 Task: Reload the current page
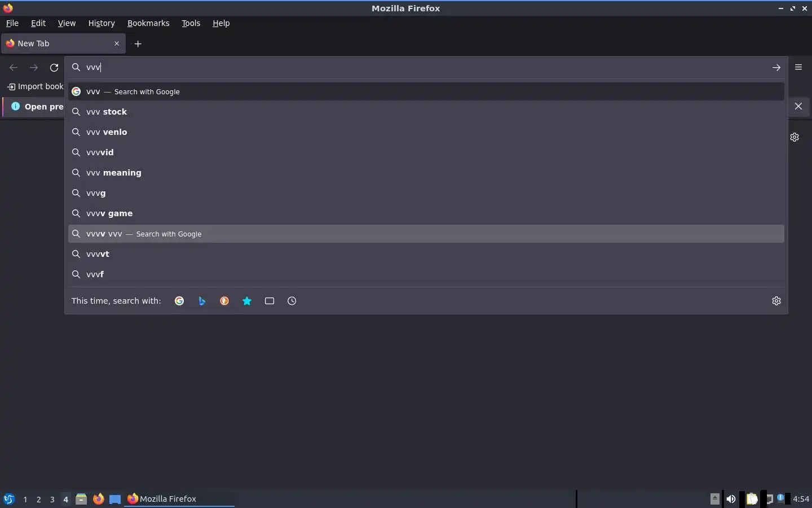(54, 68)
